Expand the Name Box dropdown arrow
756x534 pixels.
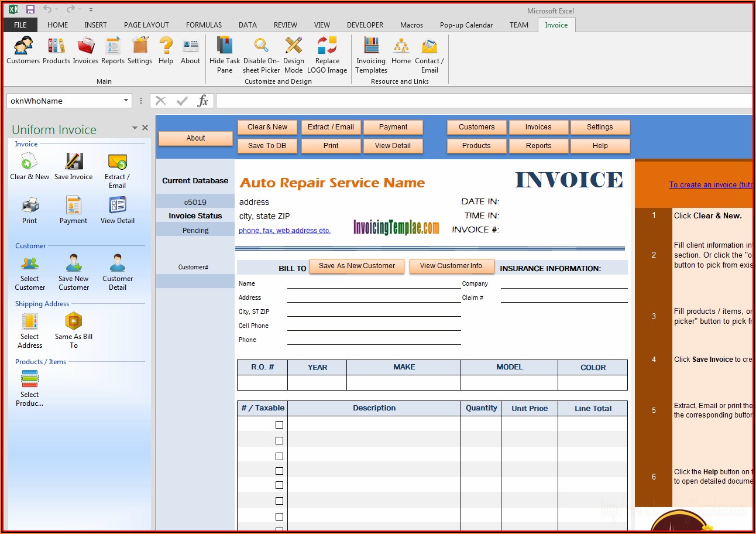click(x=126, y=101)
